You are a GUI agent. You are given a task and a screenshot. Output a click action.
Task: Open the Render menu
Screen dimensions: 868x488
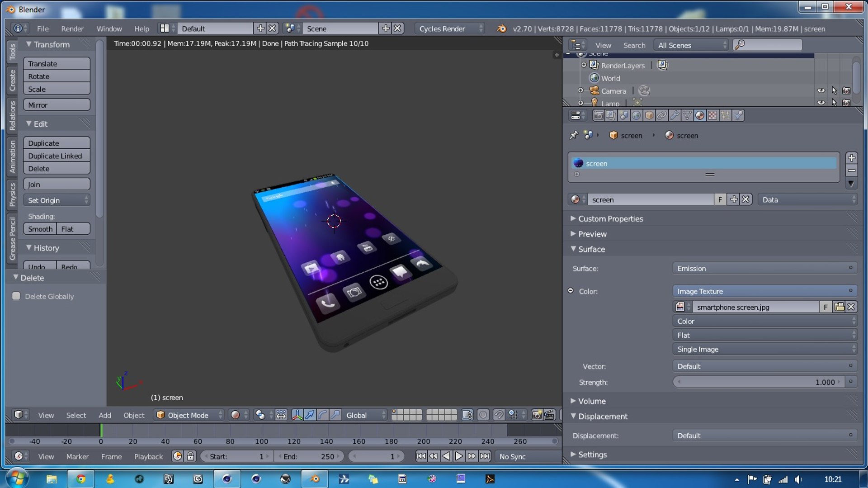[x=72, y=28]
